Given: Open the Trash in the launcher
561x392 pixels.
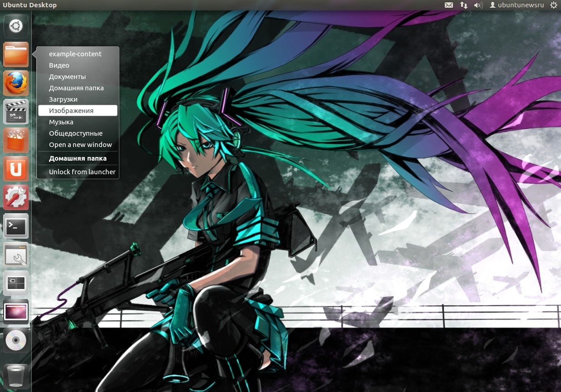Looking at the screenshot, I should (16, 376).
